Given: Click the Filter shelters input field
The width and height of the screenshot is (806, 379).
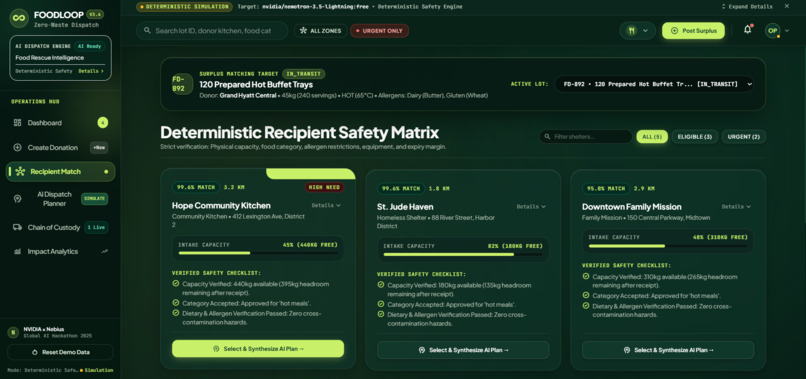Looking at the screenshot, I should pyautogui.click(x=585, y=137).
